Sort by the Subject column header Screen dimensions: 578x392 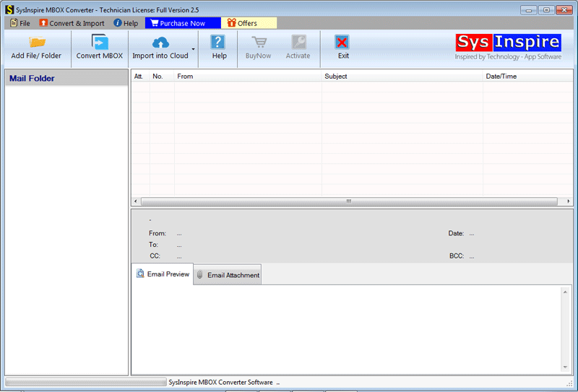coord(402,77)
